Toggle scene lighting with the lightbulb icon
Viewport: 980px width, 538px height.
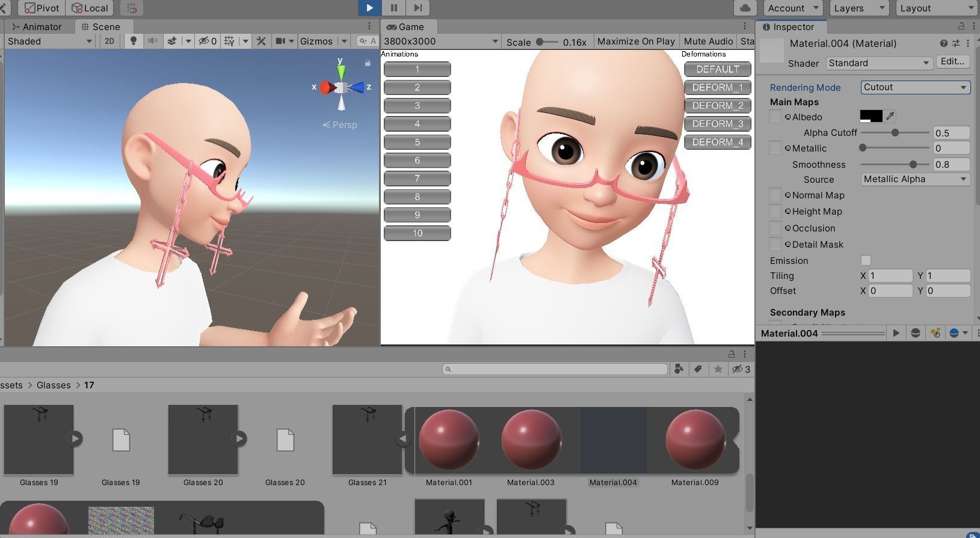pyautogui.click(x=134, y=41)
